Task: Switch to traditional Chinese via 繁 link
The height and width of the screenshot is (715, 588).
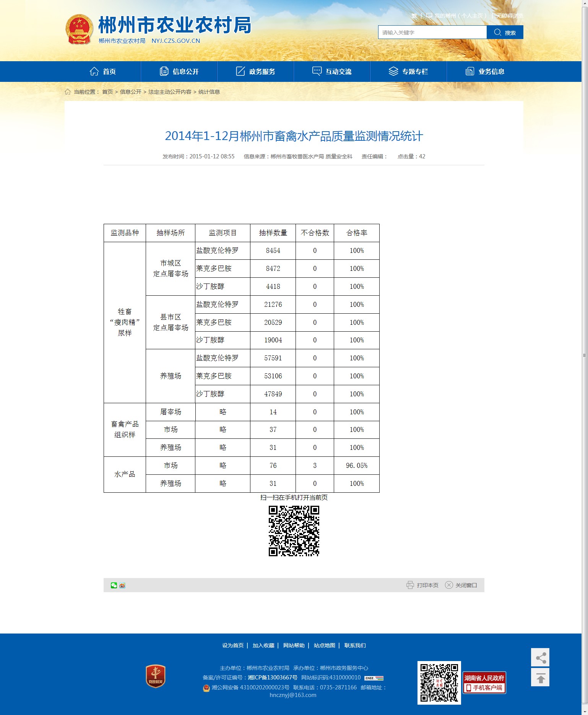Action: pyautogui.click(x=414, y=16)
